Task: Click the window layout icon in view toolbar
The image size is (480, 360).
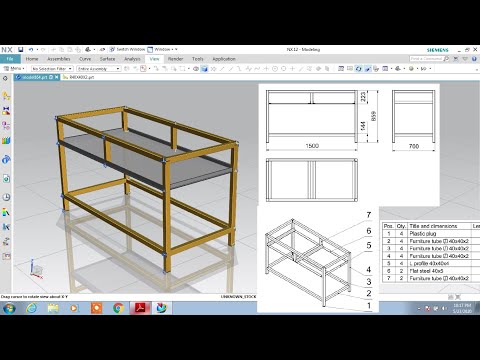Action: tap(385, 69)
